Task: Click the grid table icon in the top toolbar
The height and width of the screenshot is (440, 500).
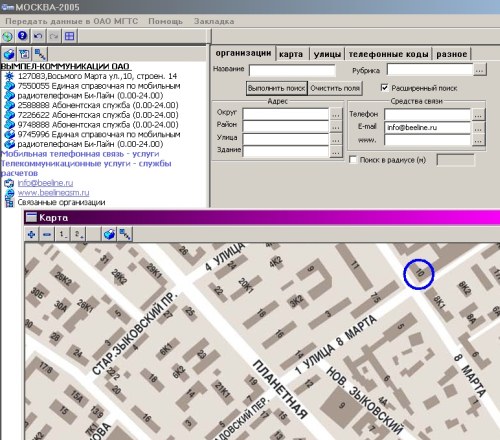Action: 69,36
